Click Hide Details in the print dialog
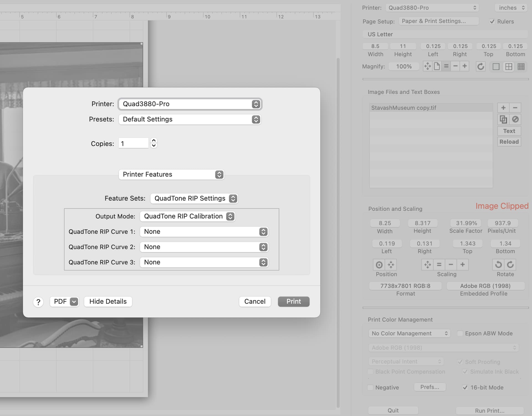 tap(108, 301)
